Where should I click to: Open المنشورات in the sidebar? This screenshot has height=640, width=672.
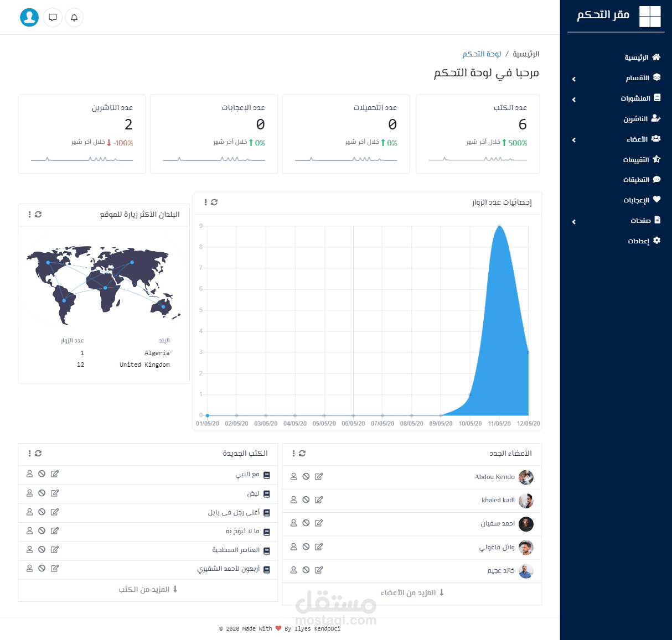tap(640, 98)
